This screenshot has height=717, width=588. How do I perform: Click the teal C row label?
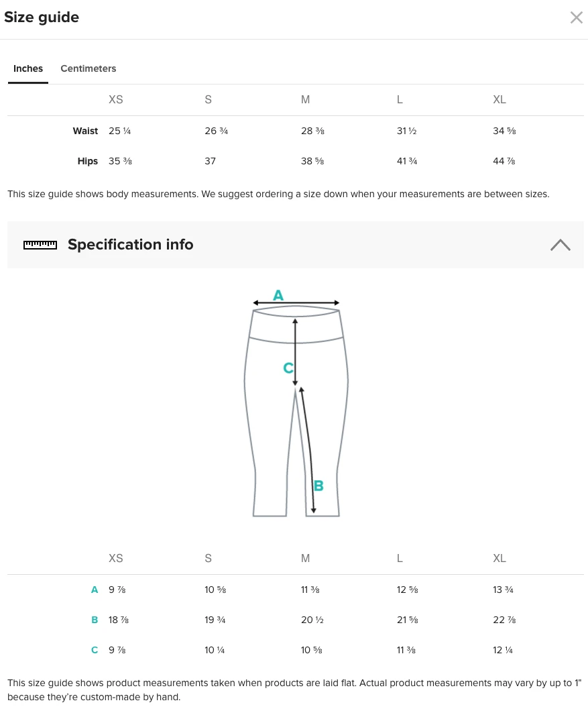[95, 650]
